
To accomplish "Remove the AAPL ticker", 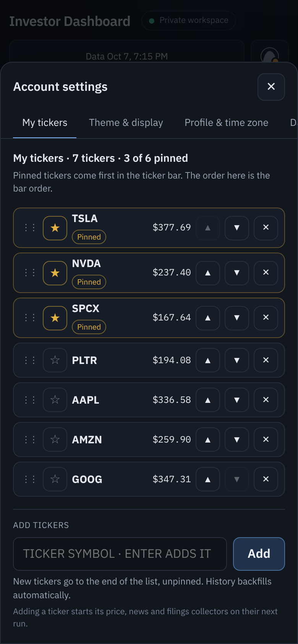I will (266, 400).
